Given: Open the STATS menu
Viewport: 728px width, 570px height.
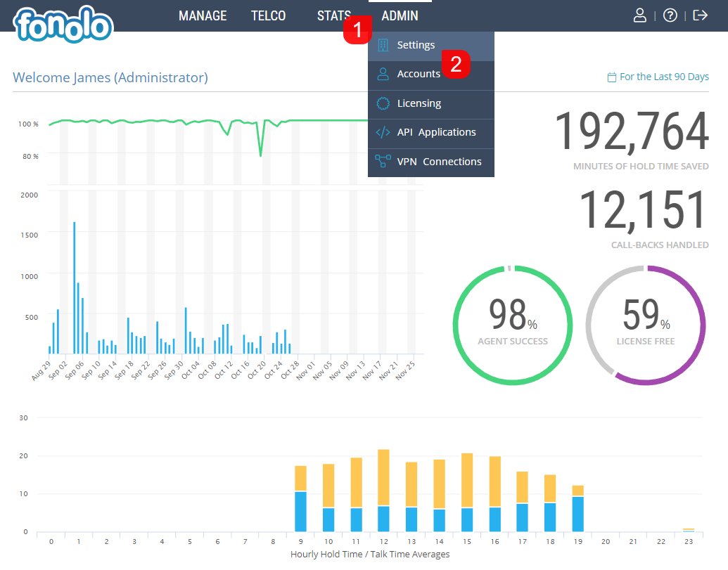Looking at the screenshot, I should pyautogui.click(x=334, y=15).
